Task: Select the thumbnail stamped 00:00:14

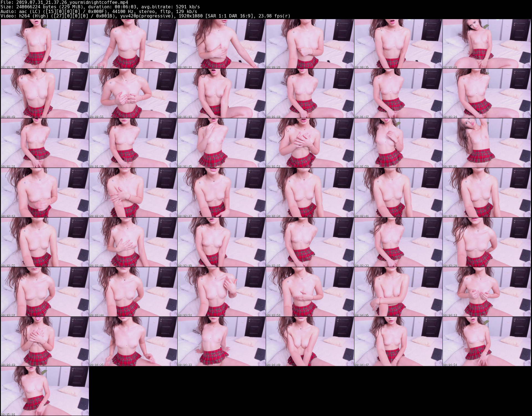Action: click(x=133, y=44)
